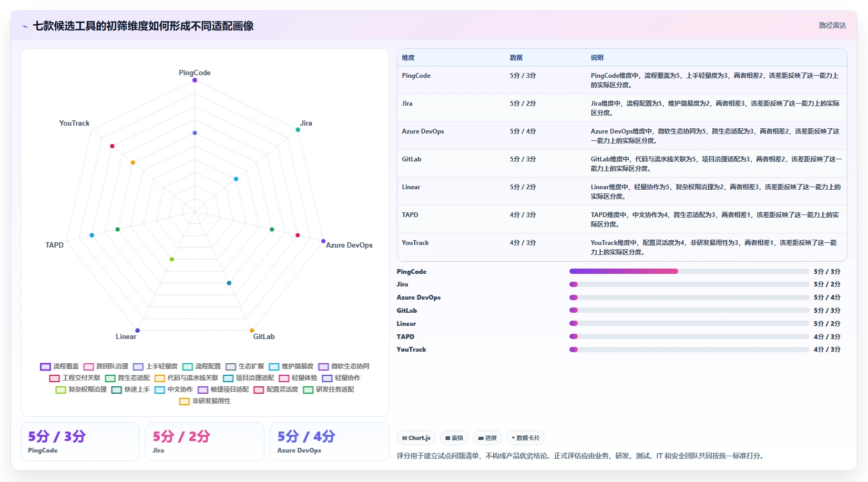Toggle the 上手轻量度 legend dataset
Screen dimensions: 868x482
155,366
